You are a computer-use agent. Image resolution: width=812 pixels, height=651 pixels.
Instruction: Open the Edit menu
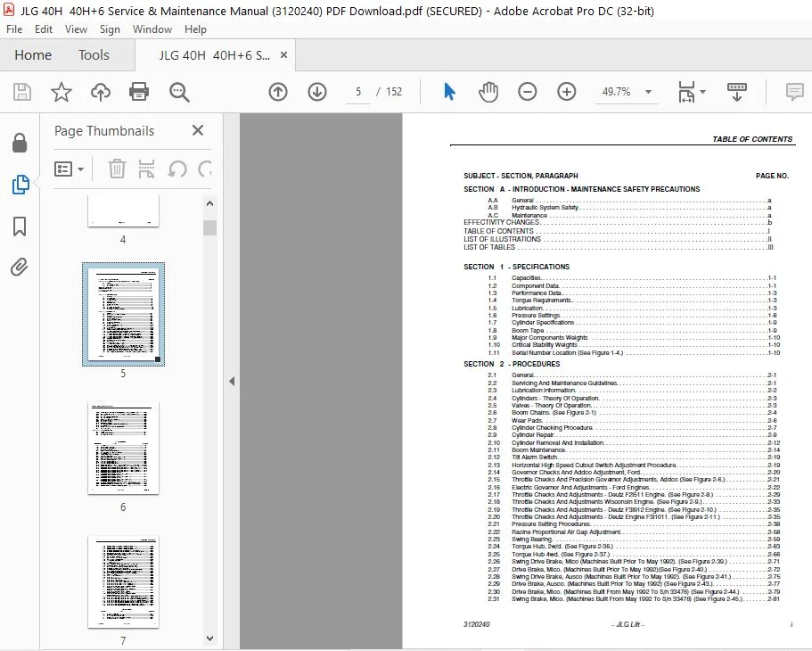pos(44,29)
